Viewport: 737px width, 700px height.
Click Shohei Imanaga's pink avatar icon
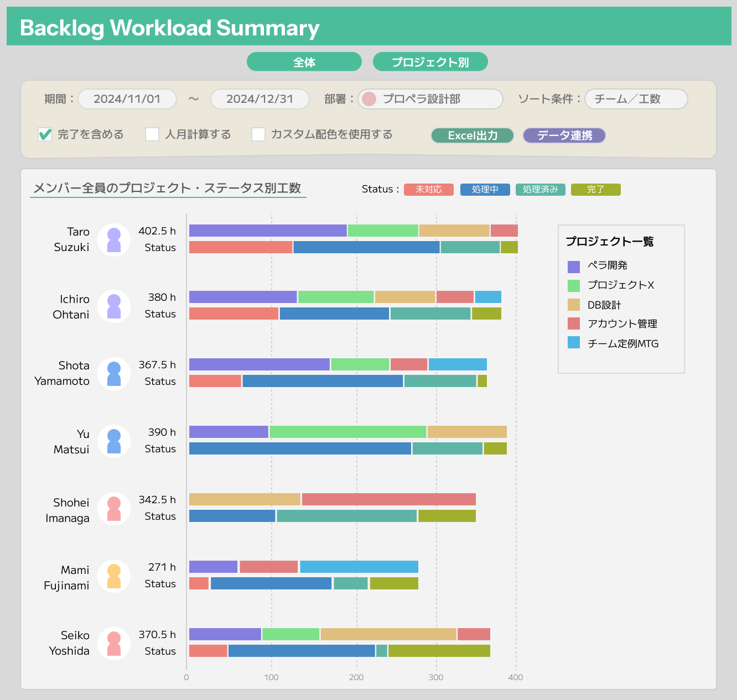click(x=114, y=509)
